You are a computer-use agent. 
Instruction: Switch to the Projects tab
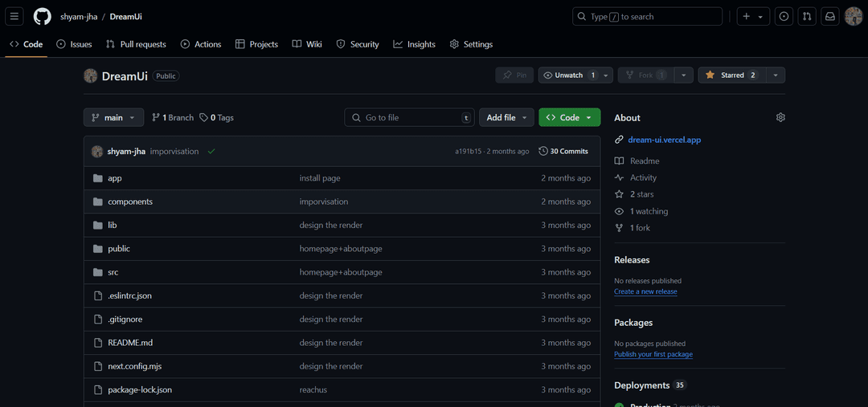257,44
